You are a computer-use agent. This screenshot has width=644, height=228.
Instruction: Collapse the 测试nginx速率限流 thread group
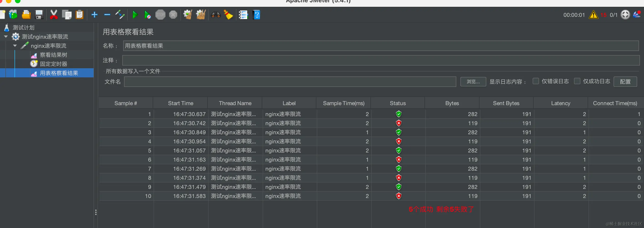6,37
